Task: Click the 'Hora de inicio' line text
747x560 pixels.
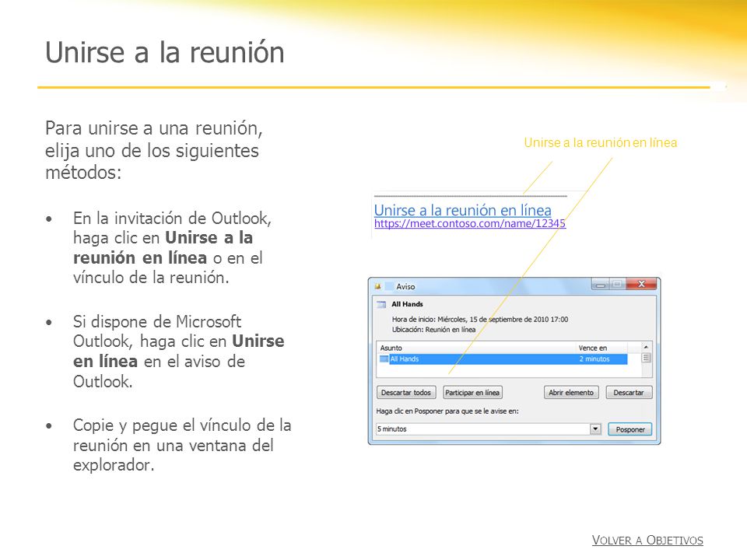Action: [x=480, y=320]
